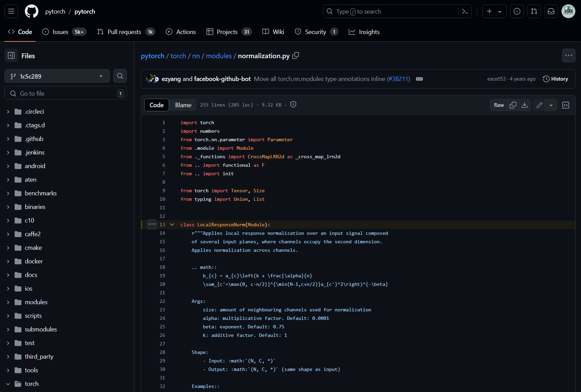Collapse the LocalResponseNorm class code block
Viewport: 581px width, 392px height.
172,225
